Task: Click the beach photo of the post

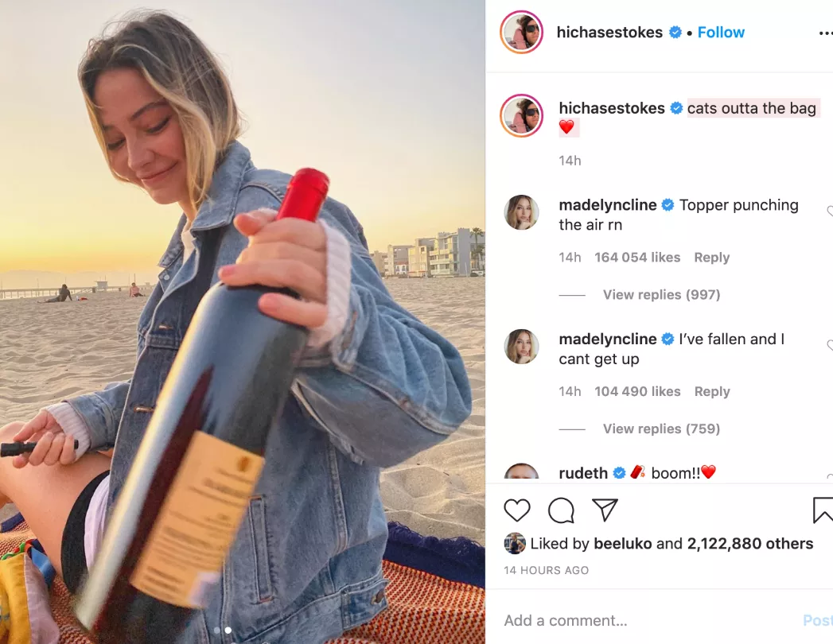Action: point(242,321)
